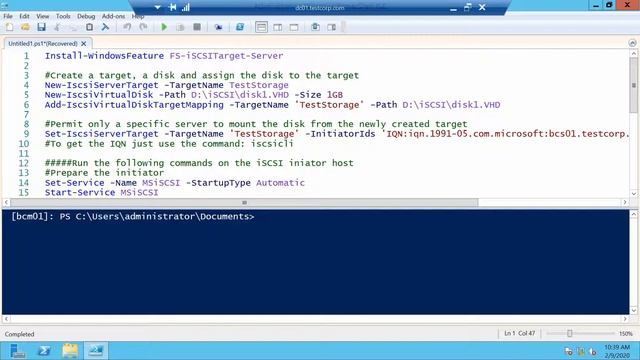Viewport: 640px width, 360px height.
Task: Open the View menu
Action: point(42,16)
